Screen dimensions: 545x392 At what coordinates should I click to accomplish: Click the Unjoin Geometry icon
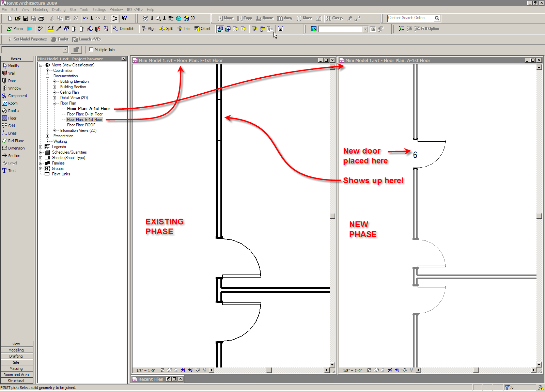point(228,29)
